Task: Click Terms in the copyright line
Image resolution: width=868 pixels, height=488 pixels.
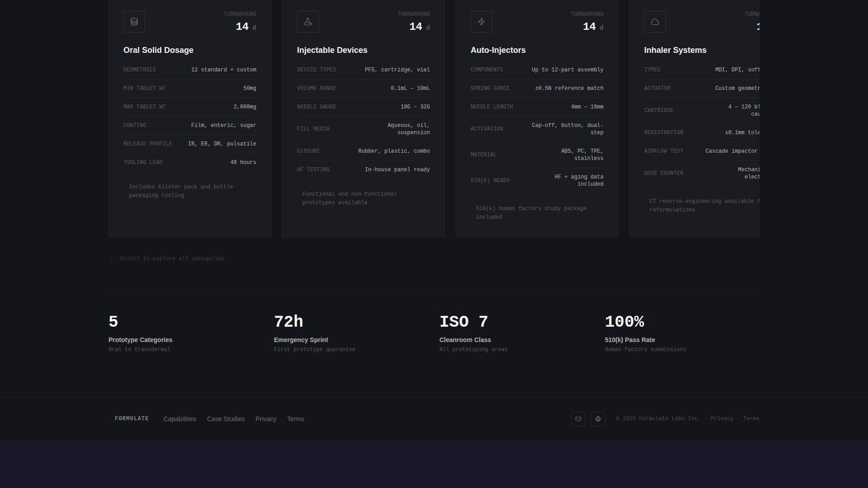Action: click(751, 418)
